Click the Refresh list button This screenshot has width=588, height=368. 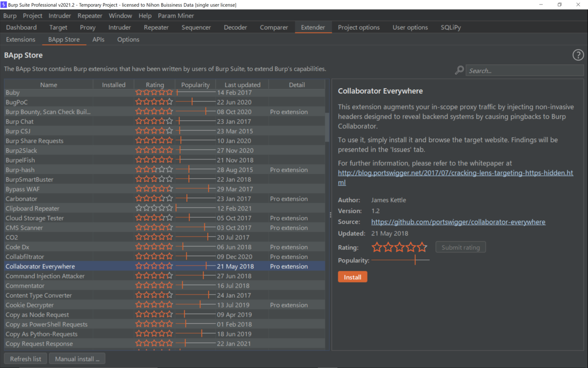pyautogui.click(x=25, y=359)
